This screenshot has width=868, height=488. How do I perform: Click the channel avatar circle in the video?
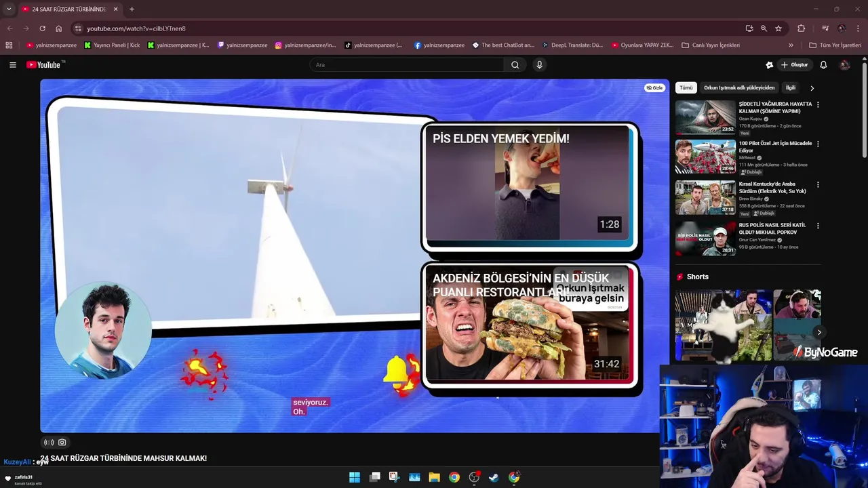(103, 330)
